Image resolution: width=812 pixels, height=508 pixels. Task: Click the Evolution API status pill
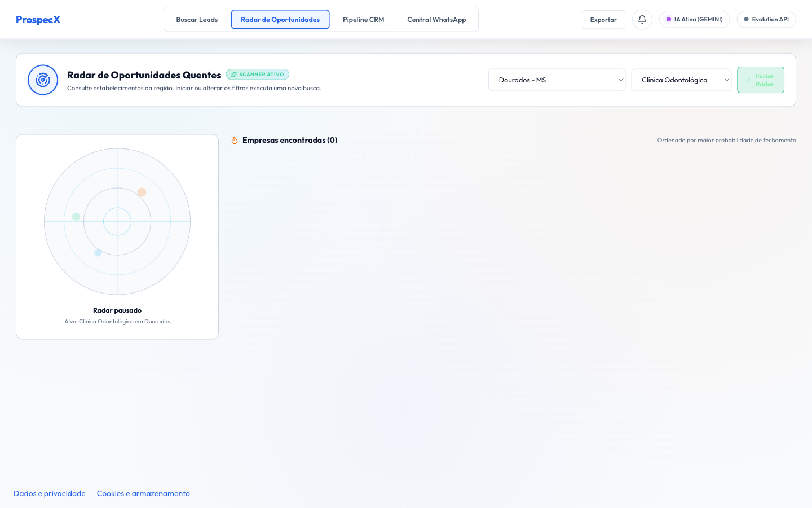(766, 20)
